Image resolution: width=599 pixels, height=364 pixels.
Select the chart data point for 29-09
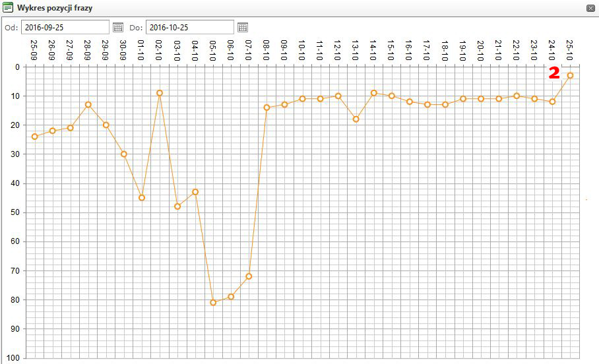click(106, 125)
